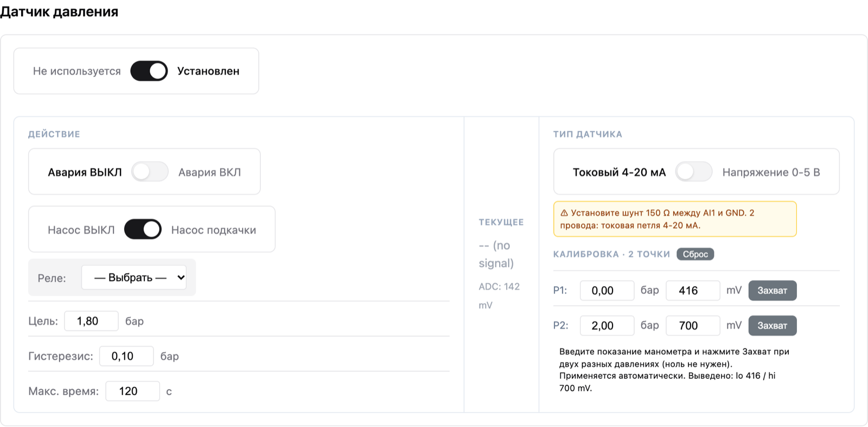Click the Авария ВЫКЛ label
Image resolution: width=868 pixels, height=427 pixels.
85,172
